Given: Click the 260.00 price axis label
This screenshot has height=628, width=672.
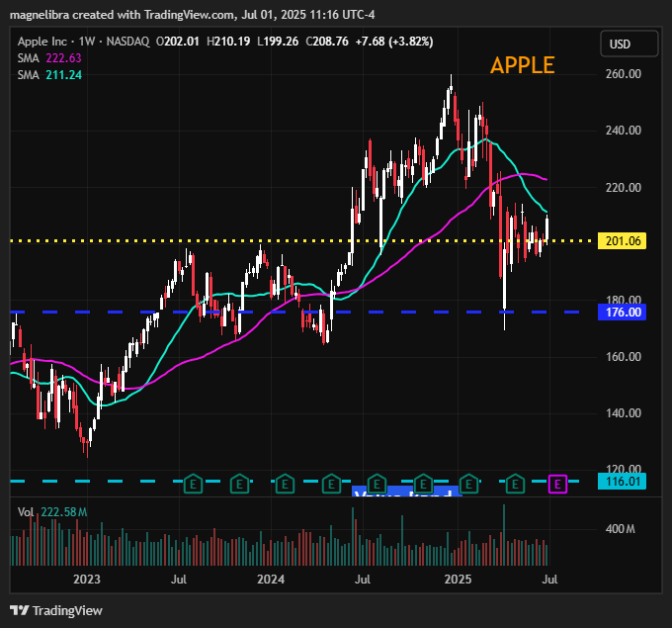Looking at the screenshot, I should click(624, 74).
